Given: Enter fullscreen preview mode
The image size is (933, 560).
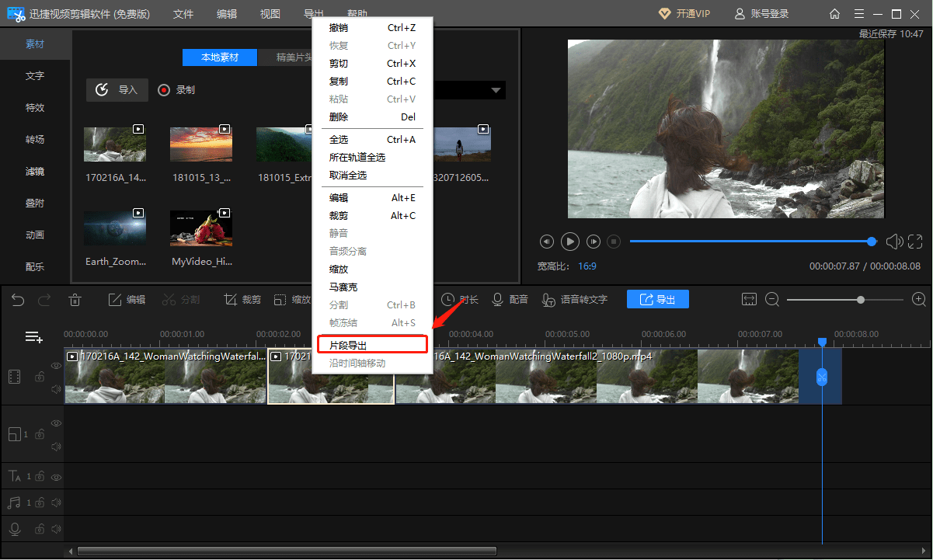Looking at the screenshot, I should click(915, 242).
